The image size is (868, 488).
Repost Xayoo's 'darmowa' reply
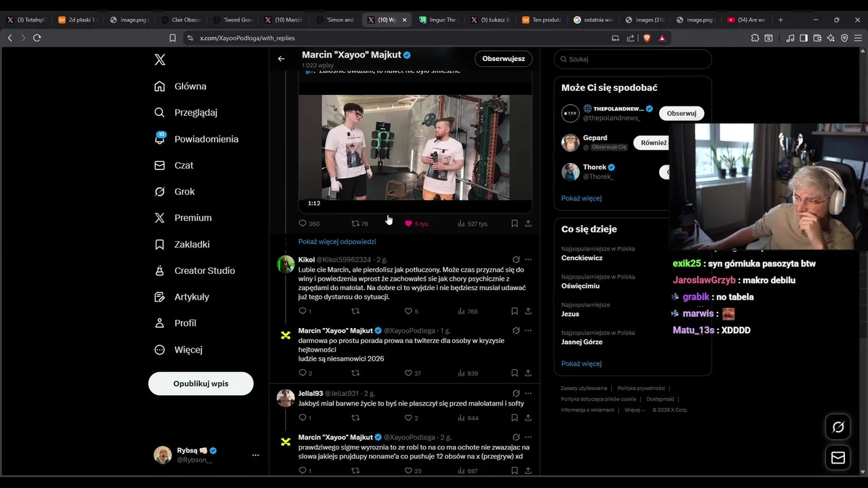[x=355, y=373]
